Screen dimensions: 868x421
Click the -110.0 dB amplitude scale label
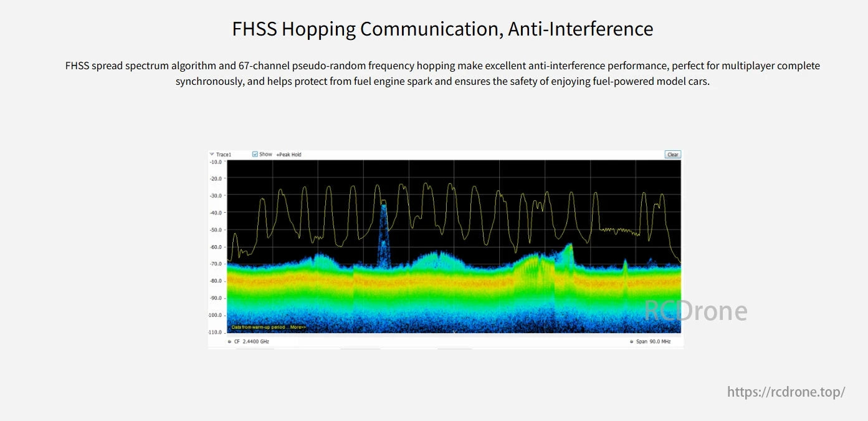pos(216,331)
